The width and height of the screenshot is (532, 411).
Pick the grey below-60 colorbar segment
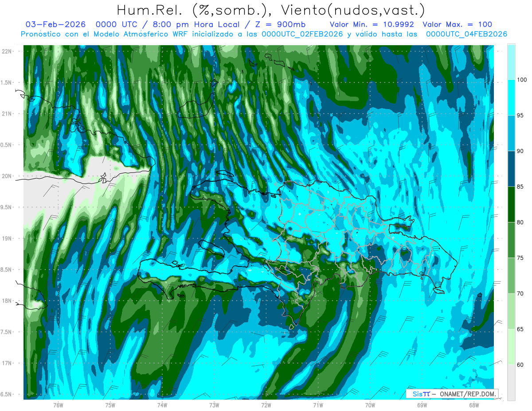[511, 382]
